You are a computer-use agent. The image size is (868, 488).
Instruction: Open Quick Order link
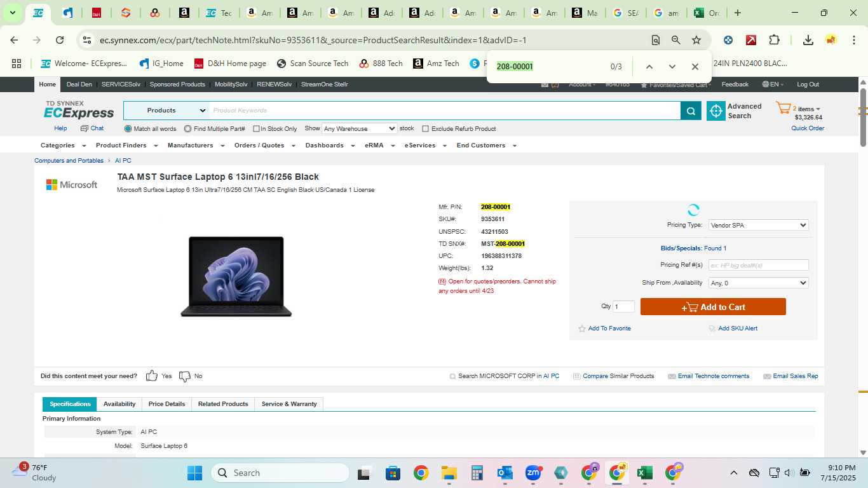tap(808, 128)
